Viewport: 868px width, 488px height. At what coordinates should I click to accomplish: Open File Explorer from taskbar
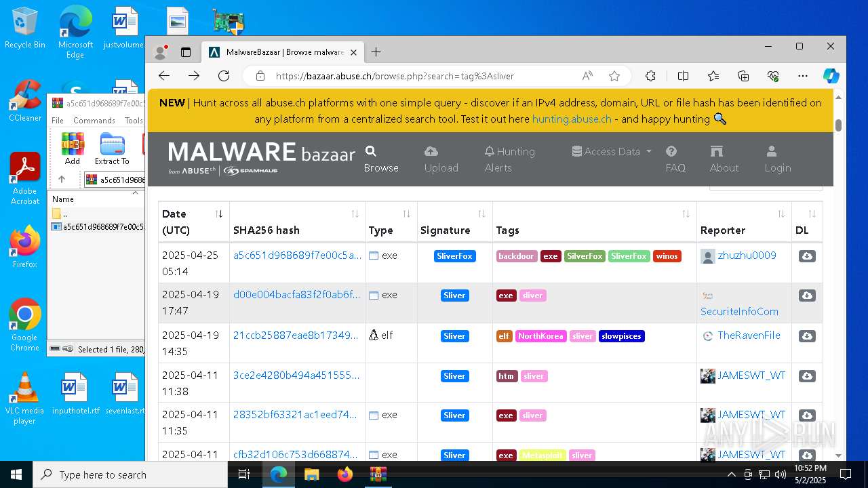pos(311,474)
